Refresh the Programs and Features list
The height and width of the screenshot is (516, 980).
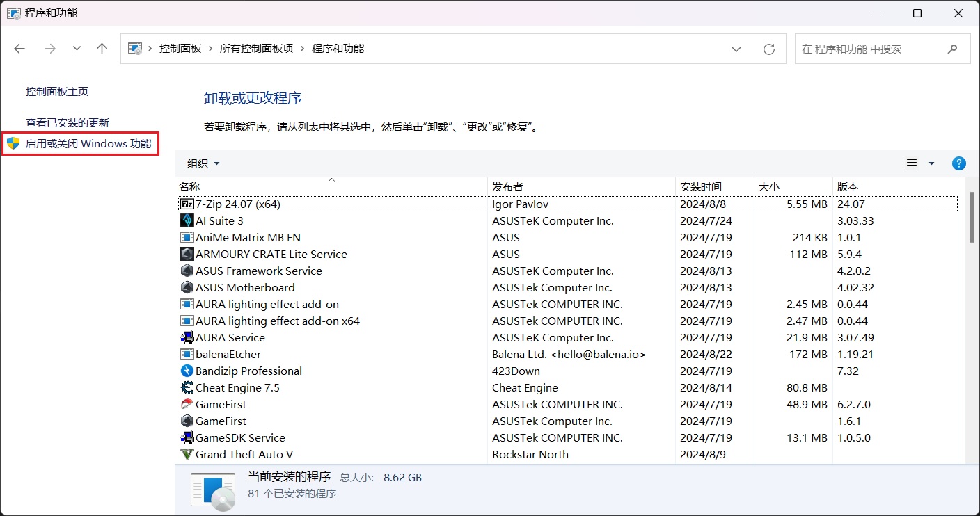(769, 49)
